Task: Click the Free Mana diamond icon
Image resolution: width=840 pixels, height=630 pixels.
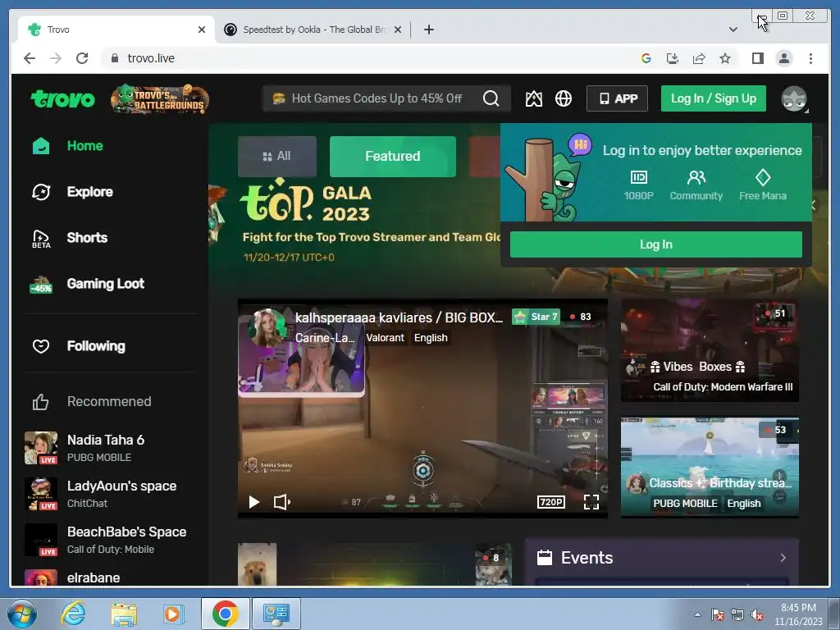Action: [763, 177]
